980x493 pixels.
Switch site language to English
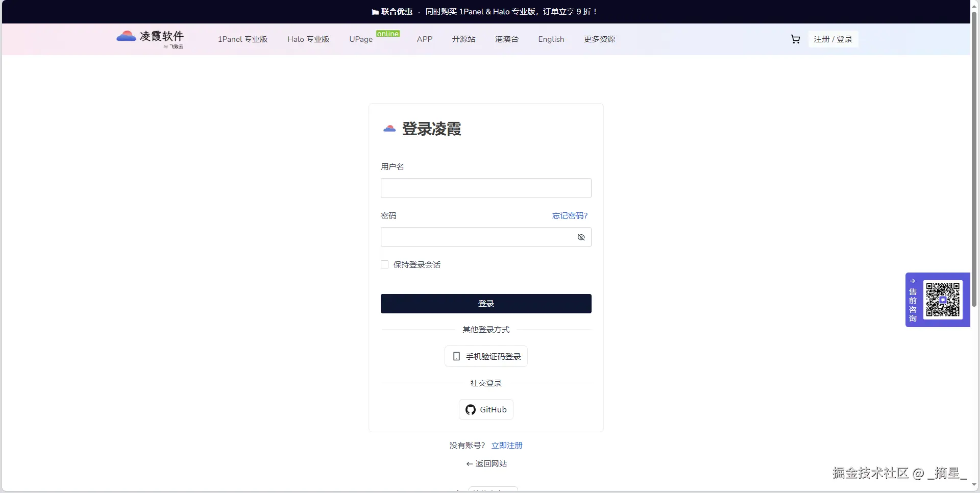tap(551, 39)
